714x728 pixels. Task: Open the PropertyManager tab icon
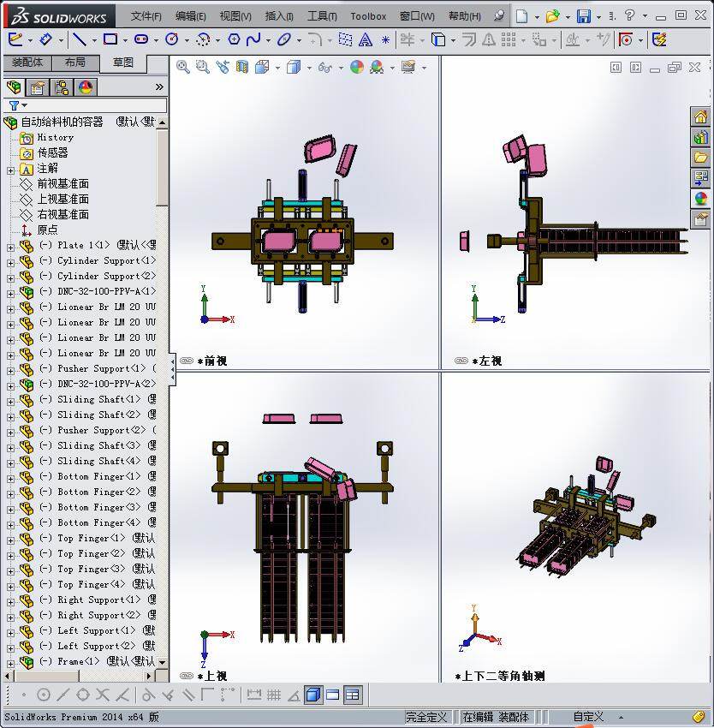(38, 87)
